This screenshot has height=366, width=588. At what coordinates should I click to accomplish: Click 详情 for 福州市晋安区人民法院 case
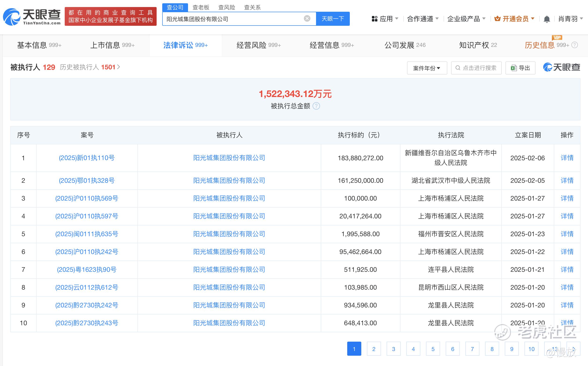coord(567,234)
